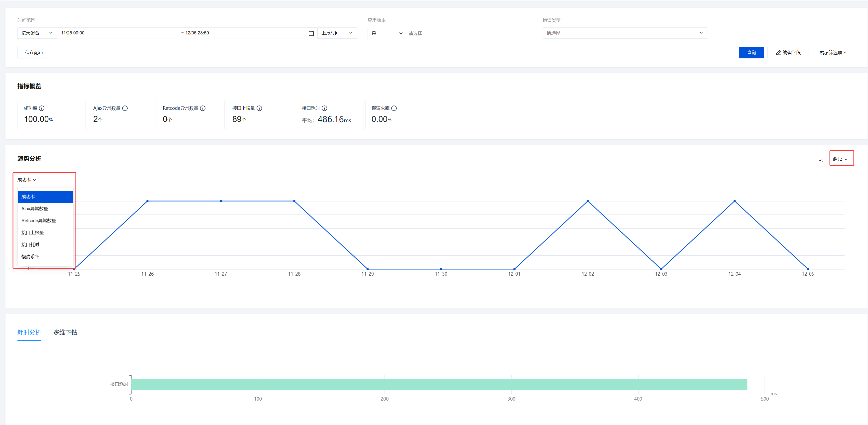Open the 按天聚合 aggregation dropdown
The height and width of the screenshot is (425, 868).
pyautogui.click(x=37, y=33)
